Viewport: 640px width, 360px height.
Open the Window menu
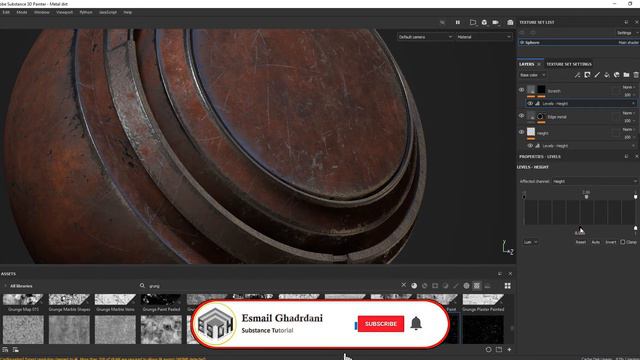(x=42, y=12)
